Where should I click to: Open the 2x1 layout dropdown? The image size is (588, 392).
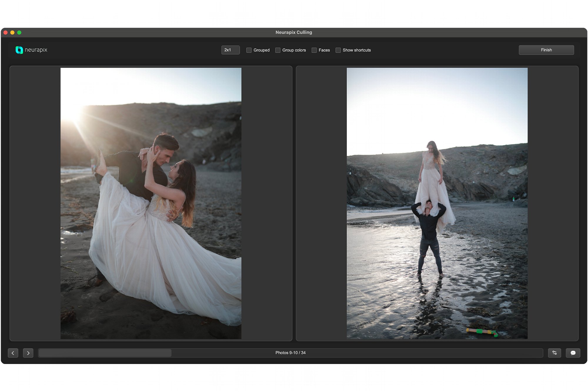point(230,50)
